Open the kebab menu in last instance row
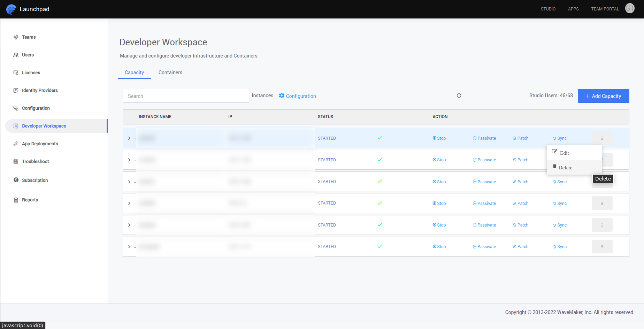The image size is (644, 329). [x=602, y=247]
